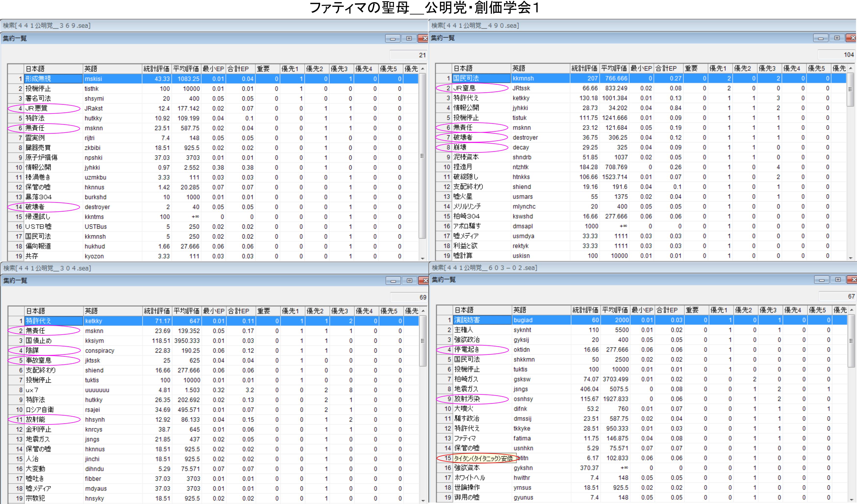Click the count field showing 104

pos(837,55)
